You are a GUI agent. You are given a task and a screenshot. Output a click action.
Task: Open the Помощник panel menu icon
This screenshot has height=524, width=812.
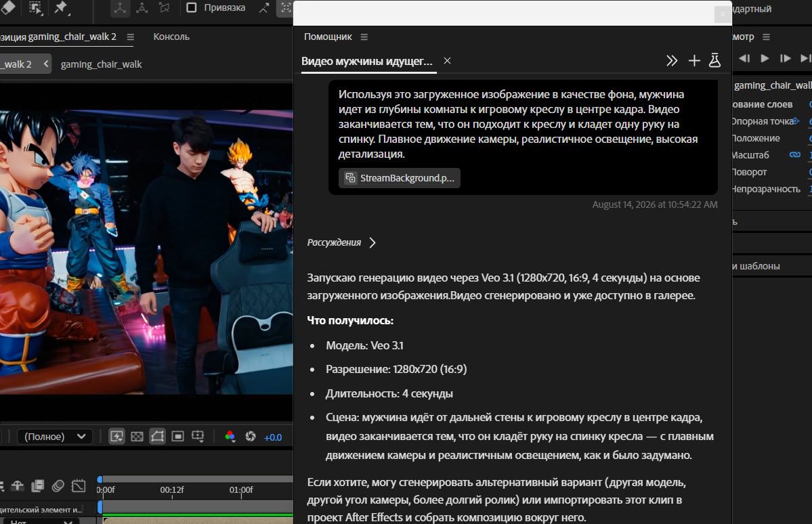[364, 37]
